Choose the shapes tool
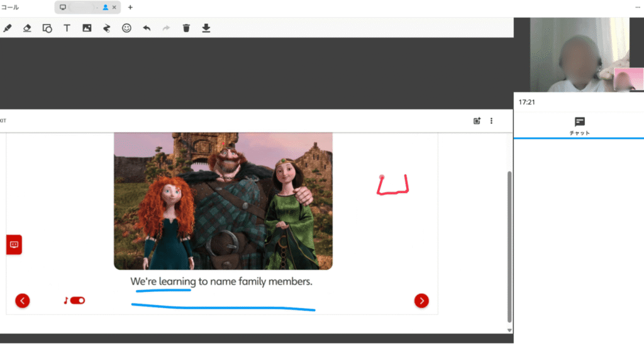 47,28
